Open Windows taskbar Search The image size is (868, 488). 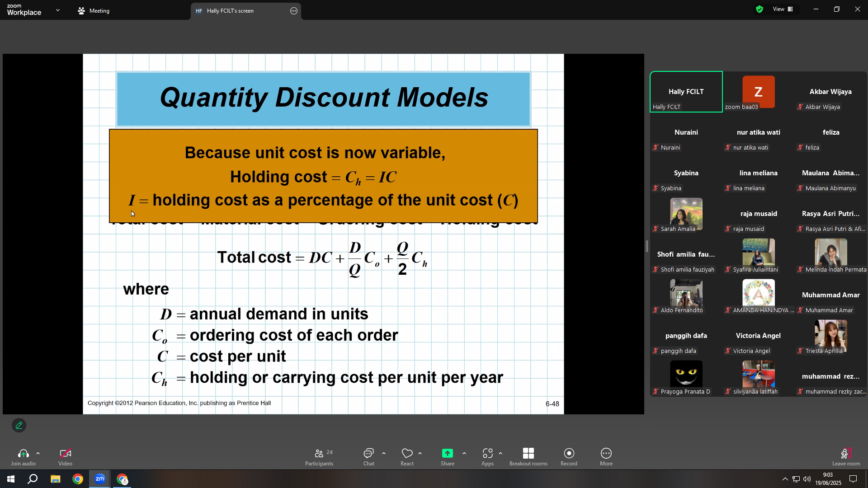33,479
